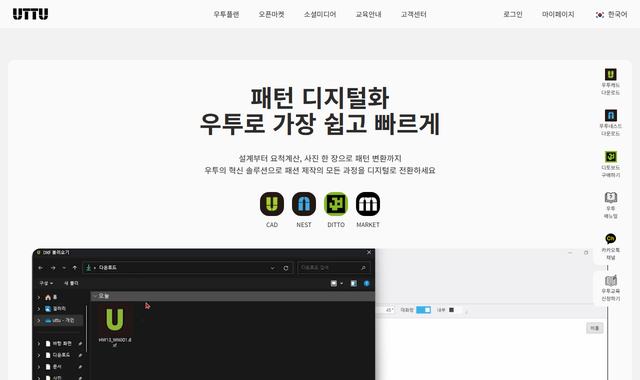Open the 우투플랜 menu
640x380 pixels.
coord(226,14)
